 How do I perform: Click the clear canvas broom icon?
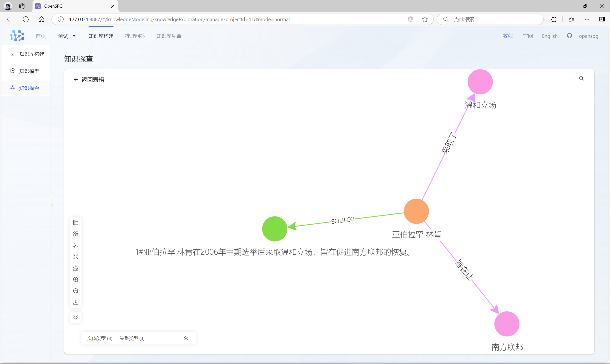pyautogui.click(x=76, y=268)
